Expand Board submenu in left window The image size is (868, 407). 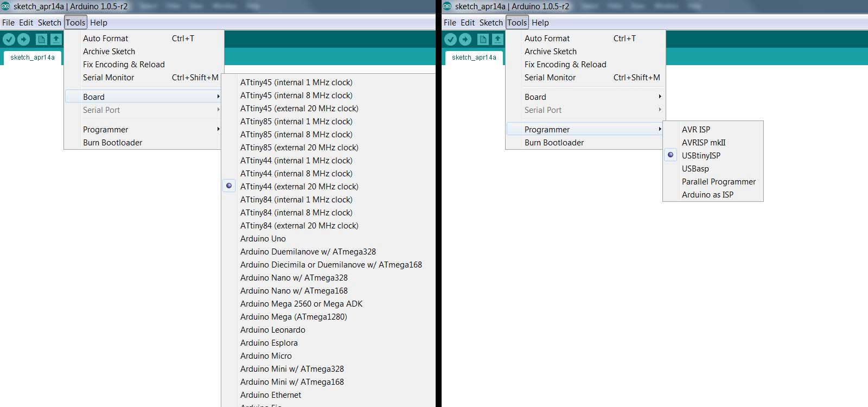143,97
